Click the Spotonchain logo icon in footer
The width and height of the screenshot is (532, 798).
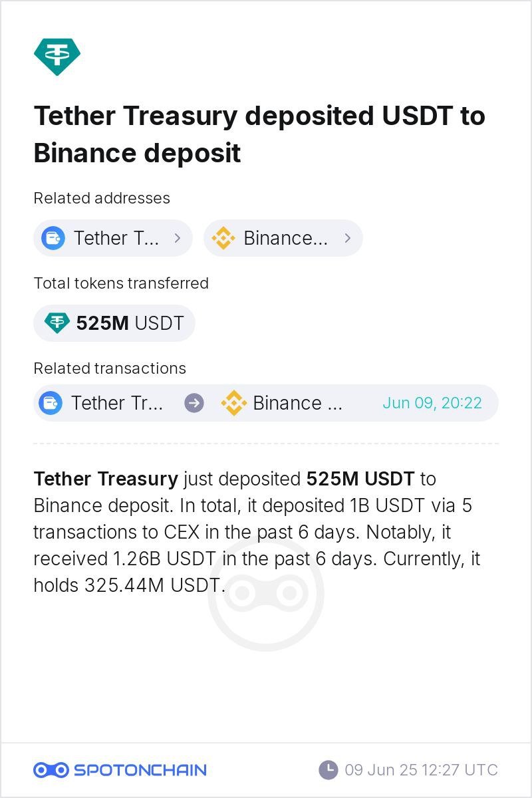[x=51, y=770]
